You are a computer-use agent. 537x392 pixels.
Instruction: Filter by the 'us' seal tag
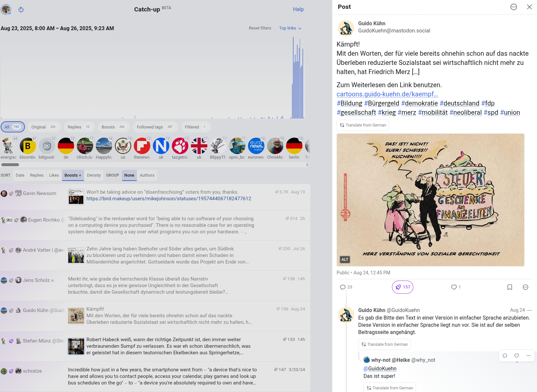click(x=123, y=146)
